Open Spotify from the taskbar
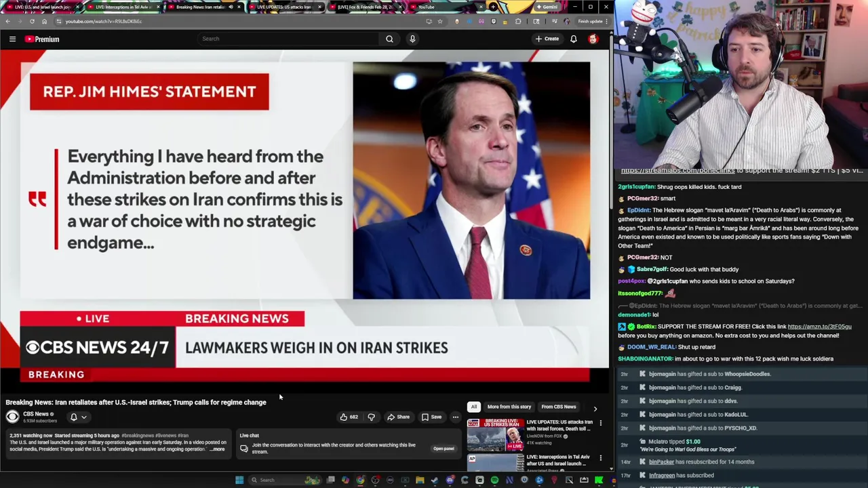 point(494,480)
